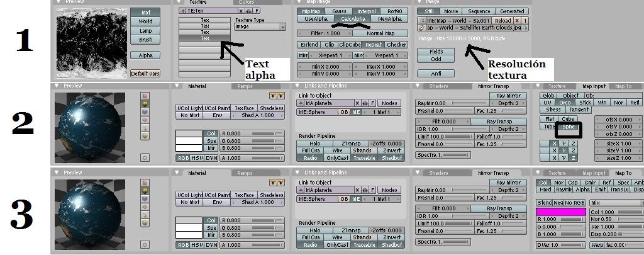
Task: Adjust the DVar 1.0 slider
Action: pos(560,245)
